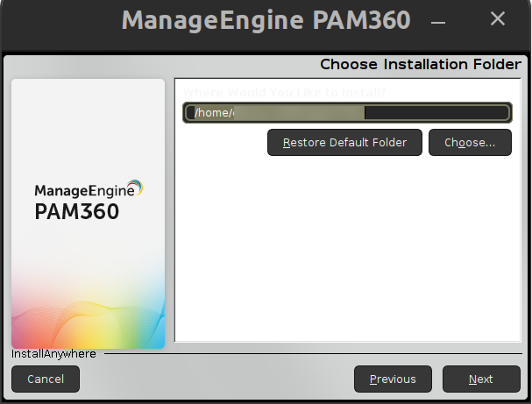The width and height of the screenshot is (532, 404).
Task: Go back with the Previous button
Action: pos(393,379)
